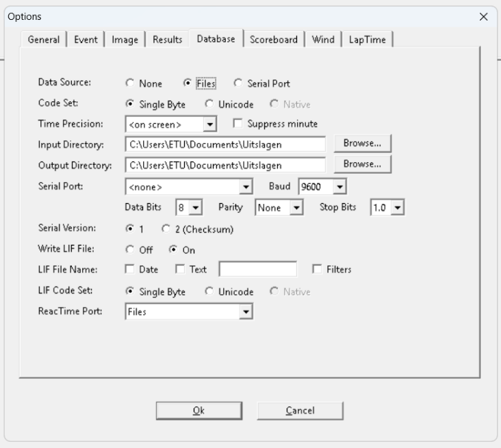Click the LIF File Name text field
Viewport: 501px width, 448px height.
pyautogui.click(x=257, y=269)
